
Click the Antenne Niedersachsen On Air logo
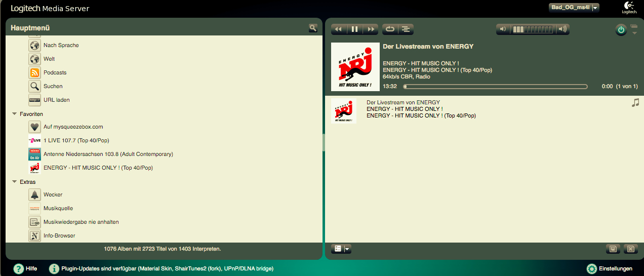coord(35,154)
